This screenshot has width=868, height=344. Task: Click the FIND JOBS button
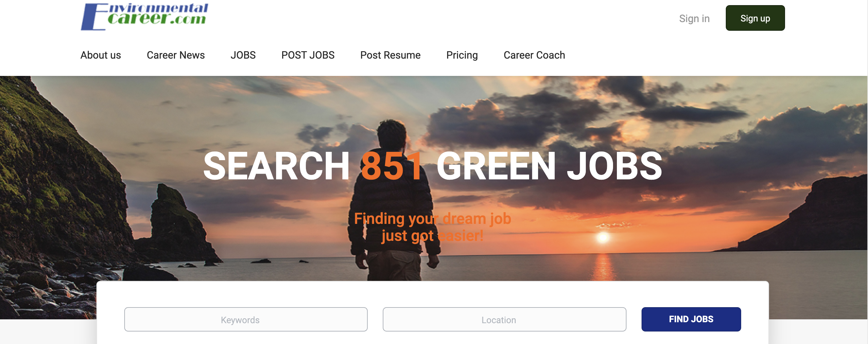point(691,319)
